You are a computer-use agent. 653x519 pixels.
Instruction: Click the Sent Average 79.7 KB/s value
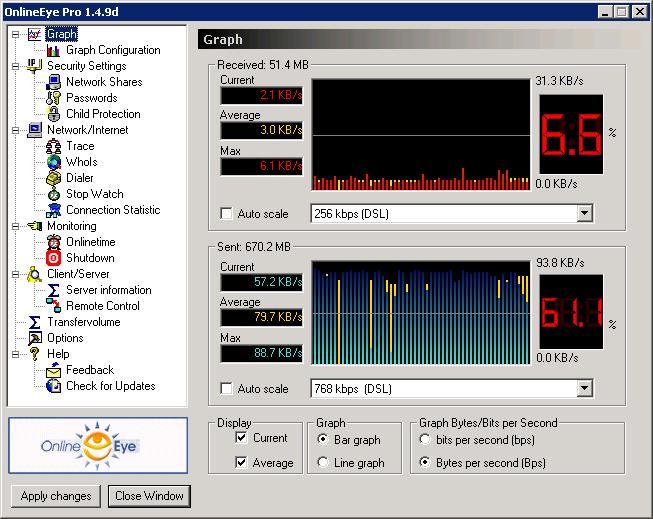click(262, 318)
